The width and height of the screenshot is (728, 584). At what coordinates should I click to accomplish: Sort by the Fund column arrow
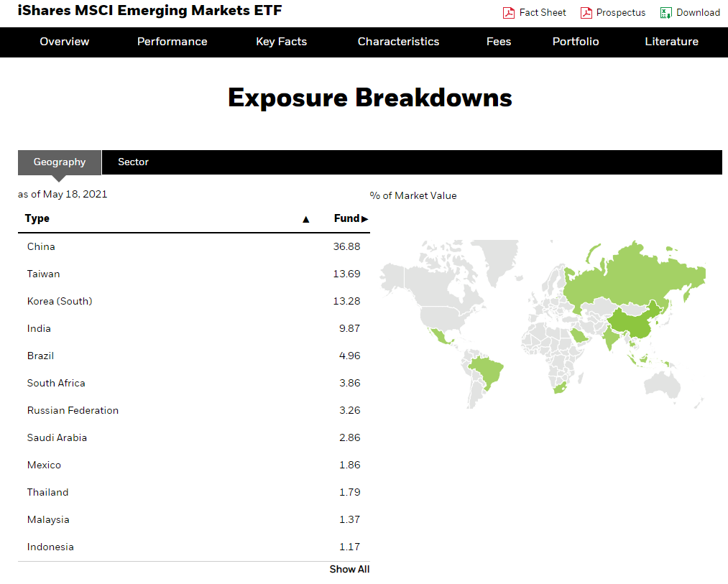(x=364, y=219)
